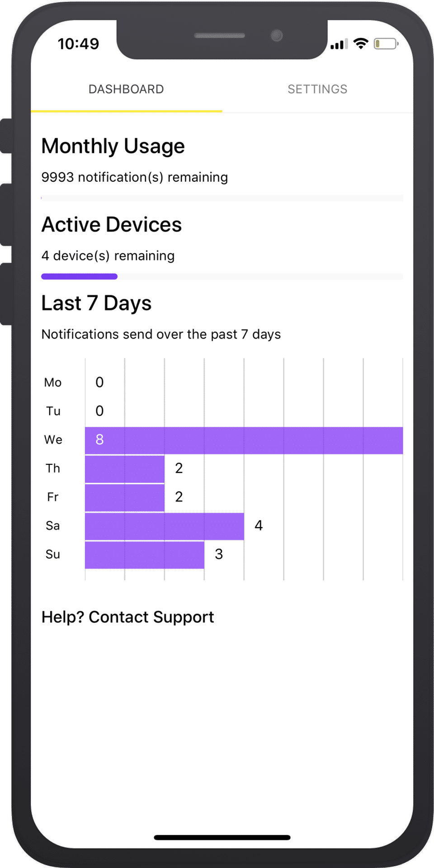434x868 pixels.
Task: Select the Dashboard tab
Action: pos(126,89)
